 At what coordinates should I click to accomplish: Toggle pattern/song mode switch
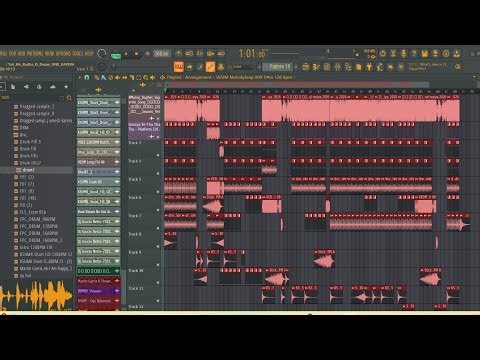(116, 55)
